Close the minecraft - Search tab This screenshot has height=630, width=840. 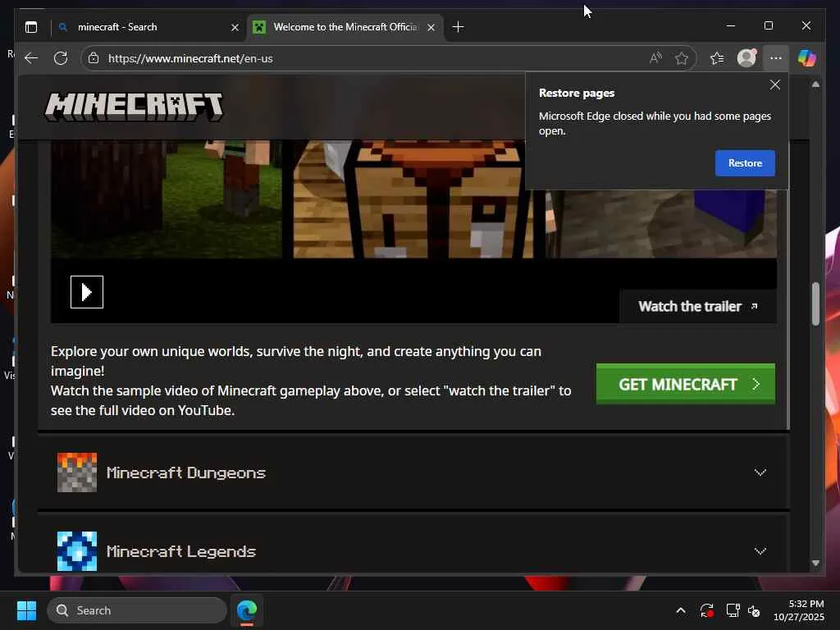coord(235,27)
